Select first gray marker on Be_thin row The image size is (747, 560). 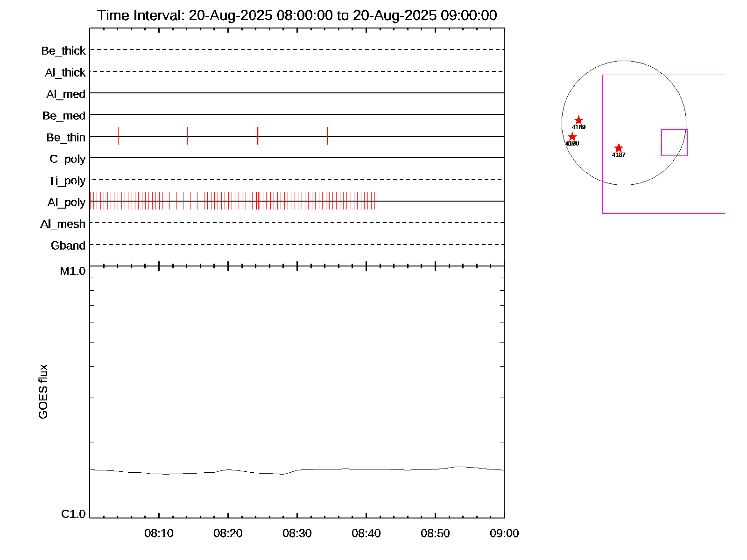(118, 136)
